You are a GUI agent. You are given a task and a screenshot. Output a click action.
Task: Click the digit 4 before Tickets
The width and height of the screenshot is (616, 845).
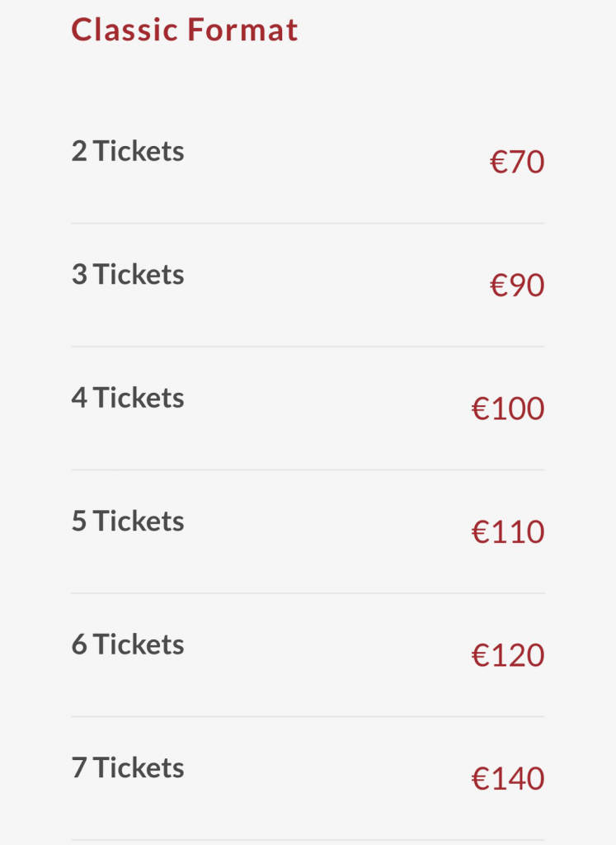[79, 398]
